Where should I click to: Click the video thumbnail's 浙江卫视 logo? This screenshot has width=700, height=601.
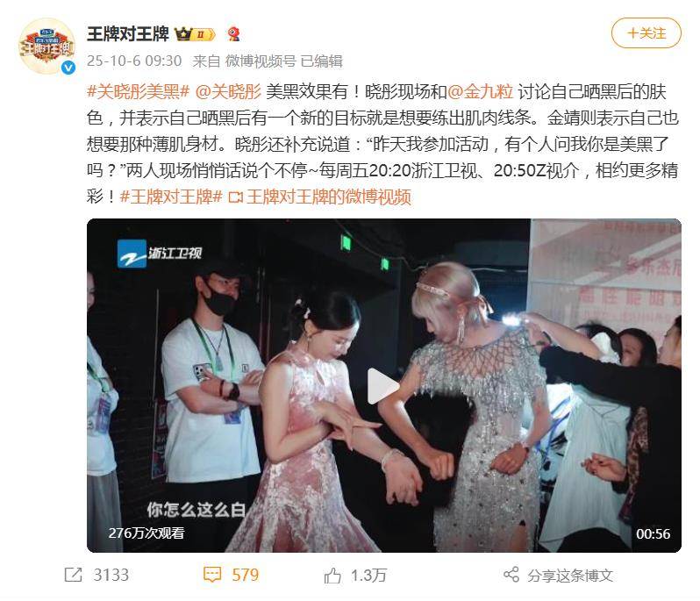159,254
